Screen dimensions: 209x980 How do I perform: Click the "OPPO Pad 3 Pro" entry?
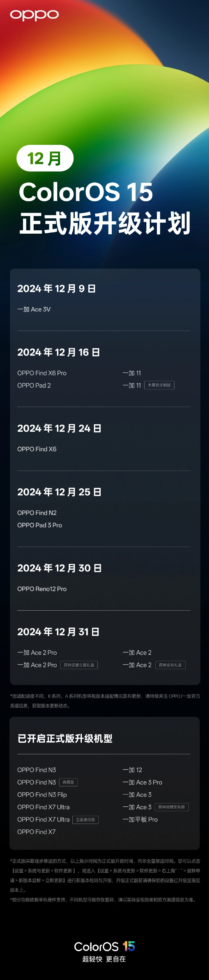[x=39, y=525]
